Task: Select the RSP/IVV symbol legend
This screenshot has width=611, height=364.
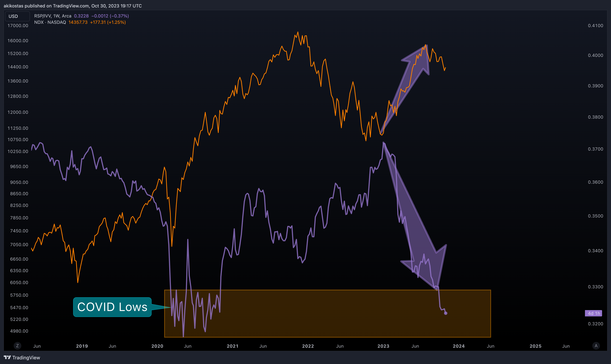Action: [x=53, y=16]
